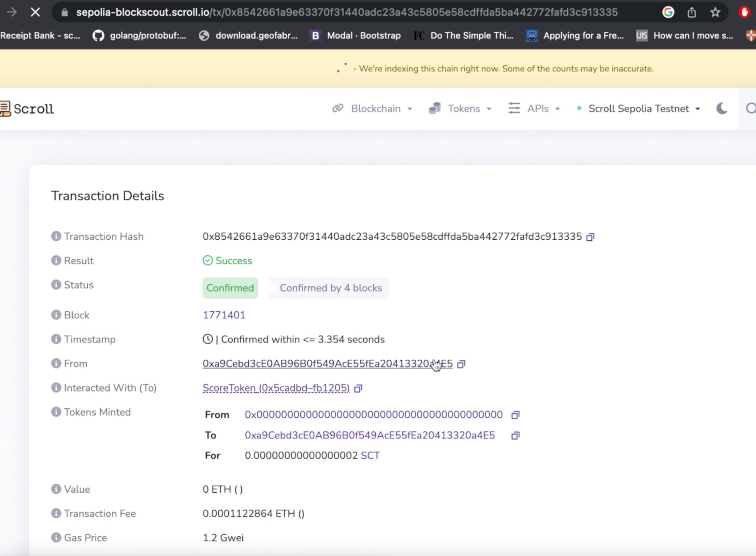The height and width of the screenshot is (556, 756).
Task: Click the Scroll blockchain explorer logo icon
Action: click(6, 109)
